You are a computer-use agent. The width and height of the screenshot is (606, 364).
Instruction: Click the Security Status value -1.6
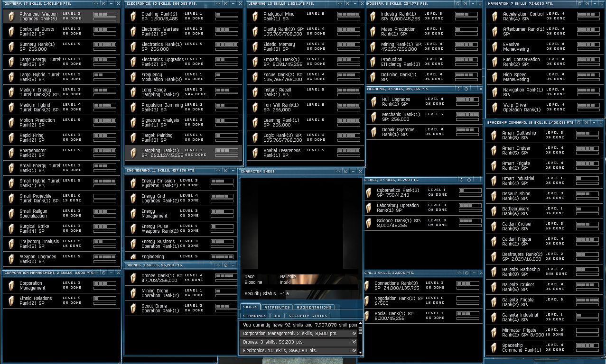click(x=284, y=294)
